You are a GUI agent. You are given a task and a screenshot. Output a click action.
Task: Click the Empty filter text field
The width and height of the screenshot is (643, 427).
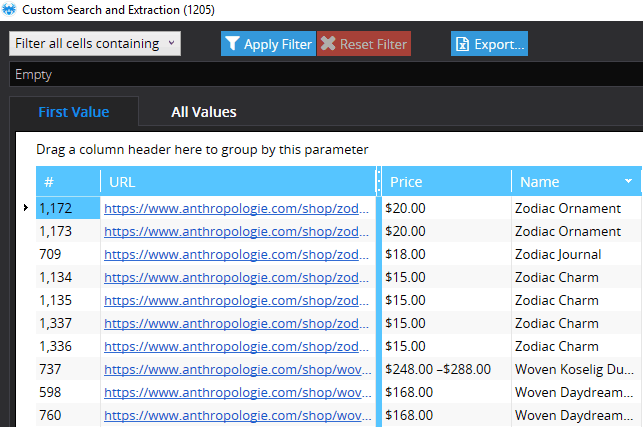(320, 74)
